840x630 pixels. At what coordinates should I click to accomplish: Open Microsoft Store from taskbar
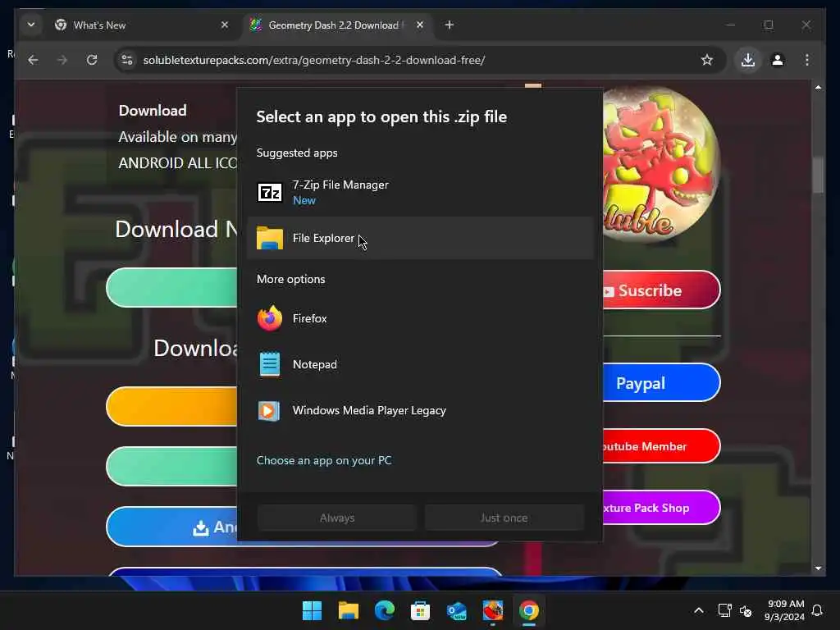pos(421,610)
